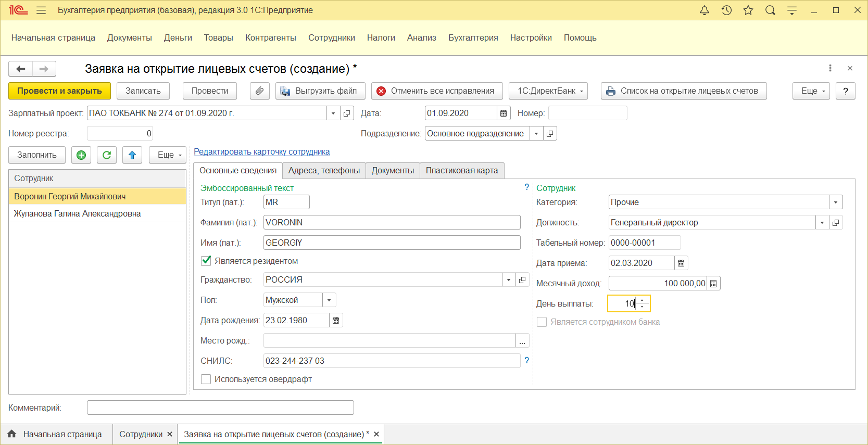
Task: Go forward with the right arrow
Action: click(44, 69)
